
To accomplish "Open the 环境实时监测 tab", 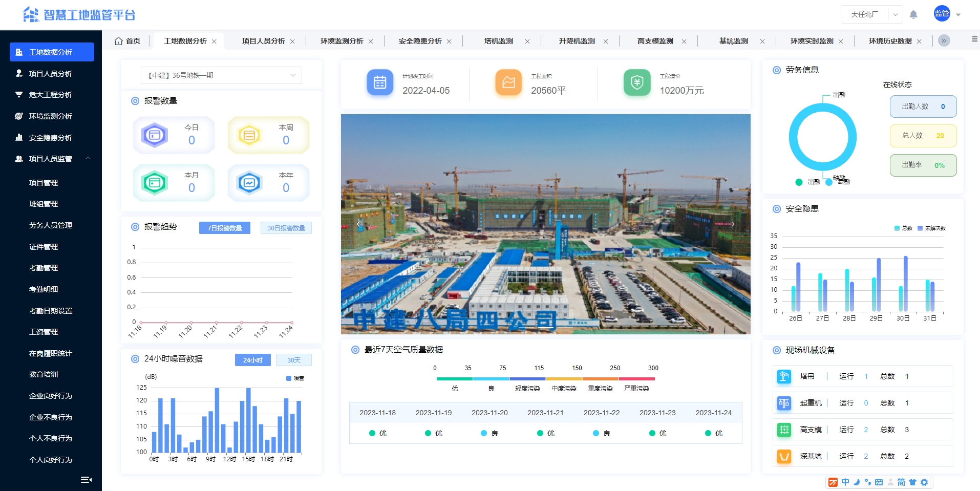I will 812,41.
